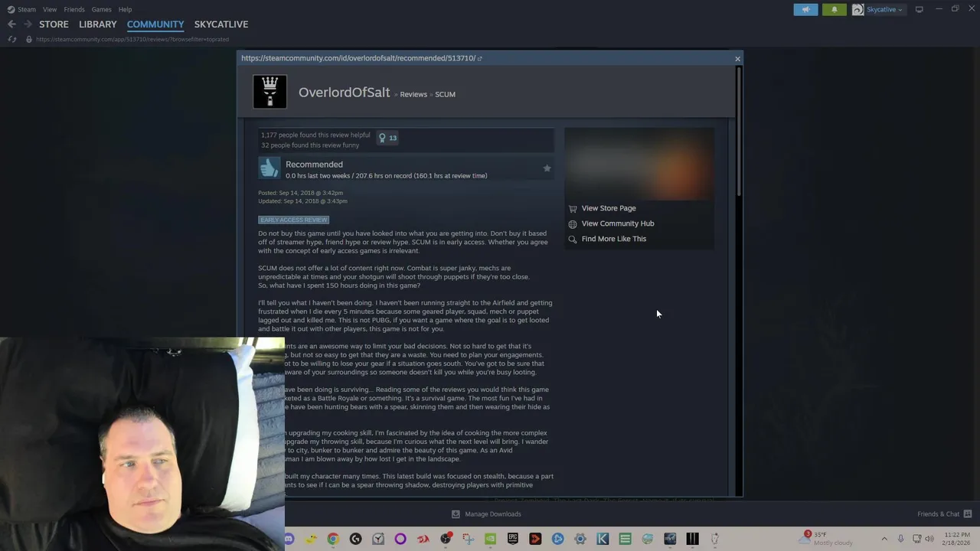Follow the Reviews breadcrumb link

pyautogui.click(x=413, y=94)
